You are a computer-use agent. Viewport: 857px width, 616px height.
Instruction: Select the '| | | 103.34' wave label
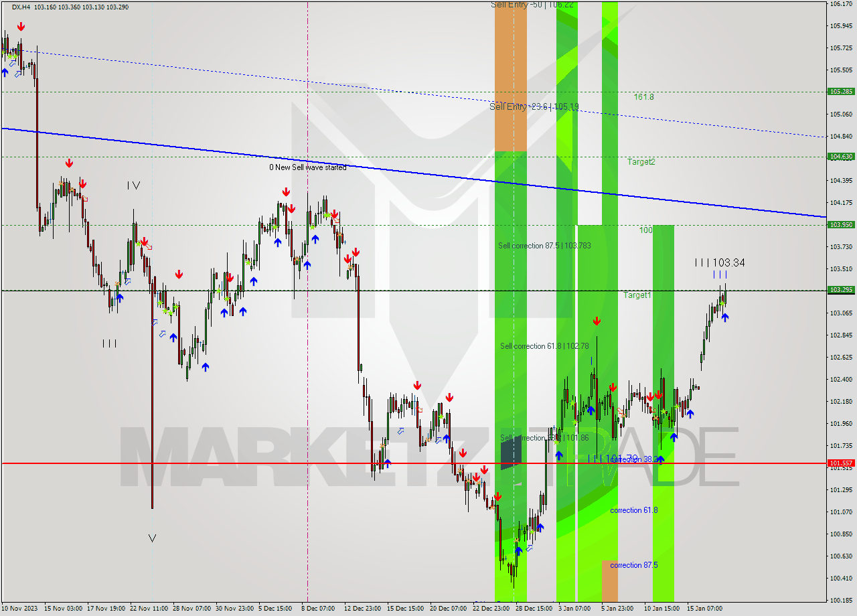[720, 263]
